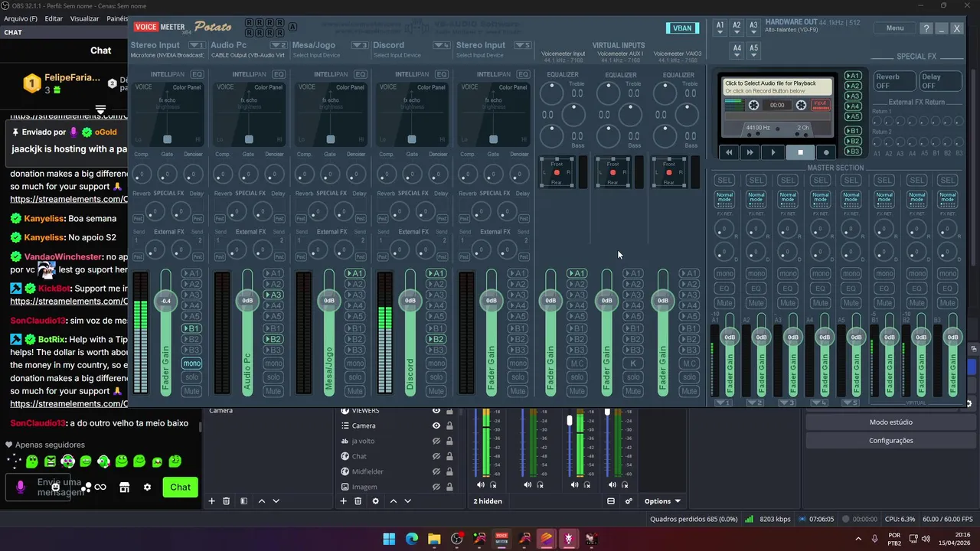Hide the Camera source eye toggle
Screen dimensions: 980x551
436,425
